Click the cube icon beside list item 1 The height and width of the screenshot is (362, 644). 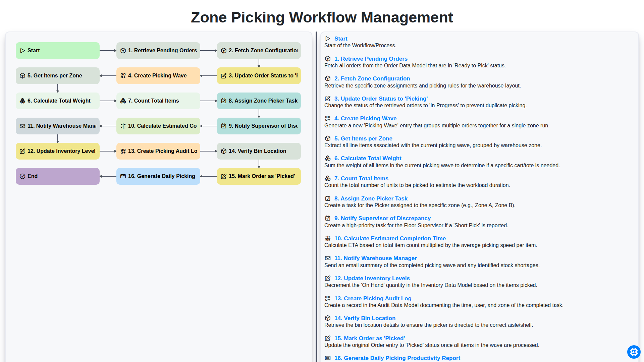[328, 59]
